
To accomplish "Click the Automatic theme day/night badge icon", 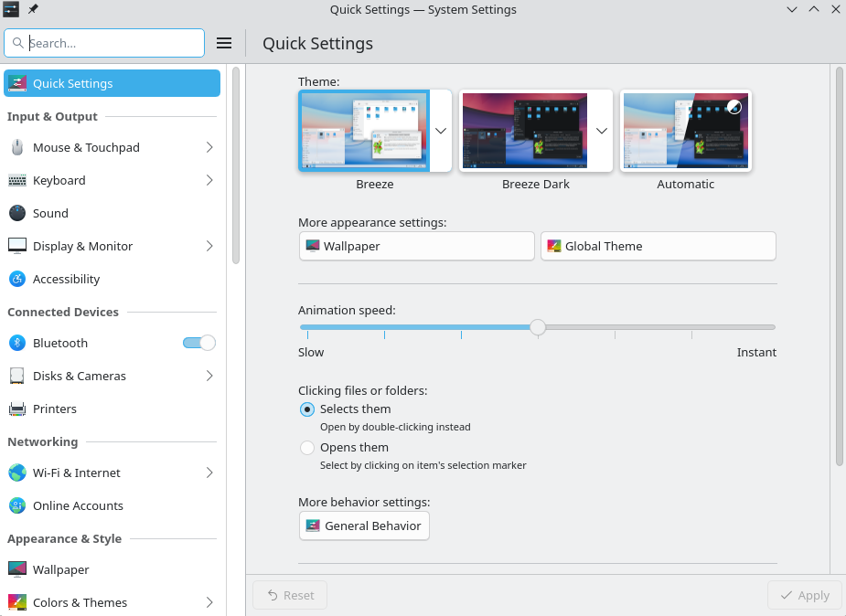I will pyautogui.click(x=734, y=107).
